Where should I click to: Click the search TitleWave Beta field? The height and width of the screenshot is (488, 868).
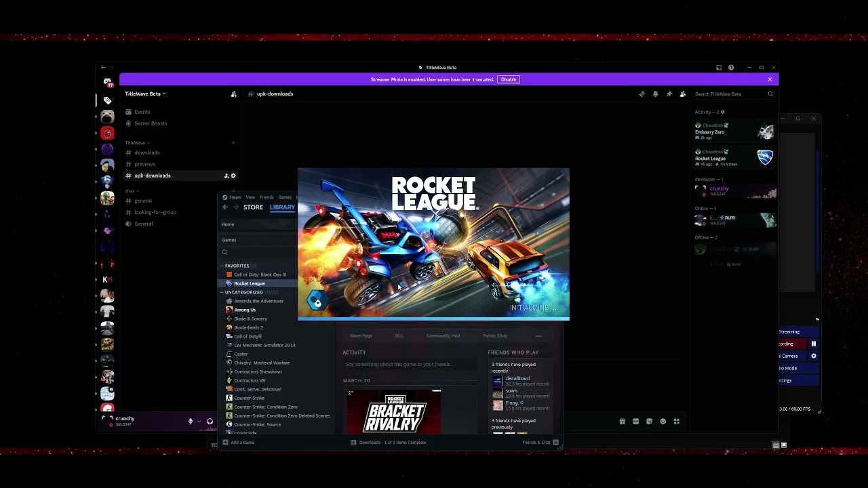pyautogui.click(x=733, y=94)
